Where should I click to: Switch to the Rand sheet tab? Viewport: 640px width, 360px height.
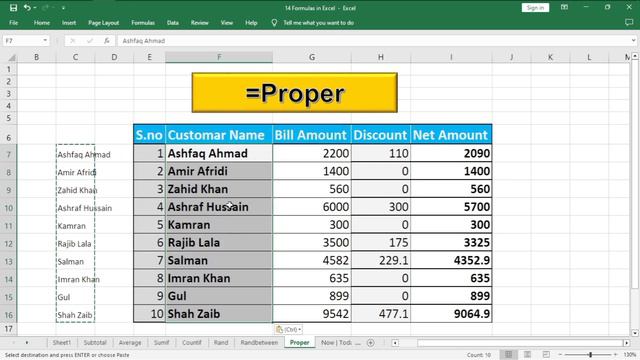(x=221, y=342)
